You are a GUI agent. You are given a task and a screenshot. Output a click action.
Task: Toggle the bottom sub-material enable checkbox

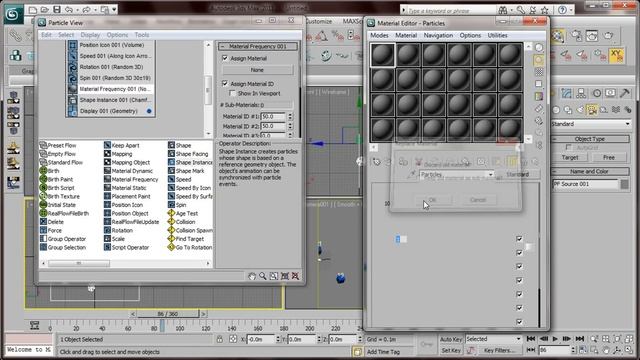click(519, 322)
